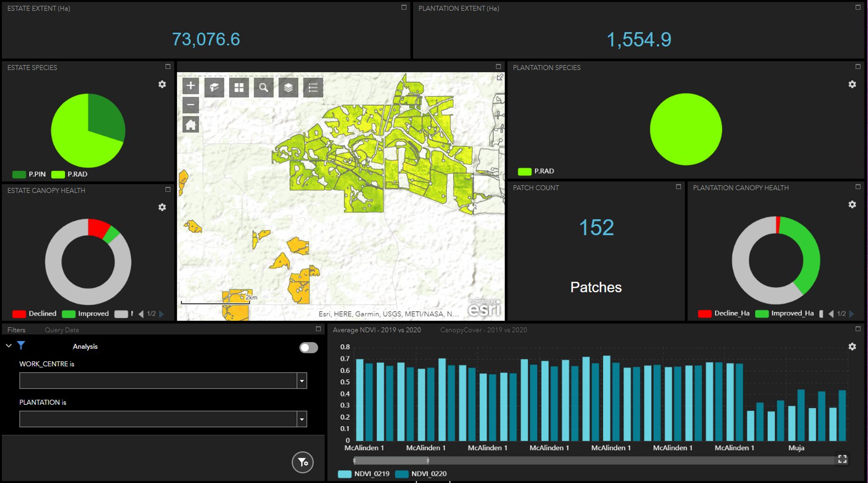Viewport: 868px width, 483px height.
Task: Advance Plantation Canopy Health legend pagination arrow
Action: click(x=852, y=313)
